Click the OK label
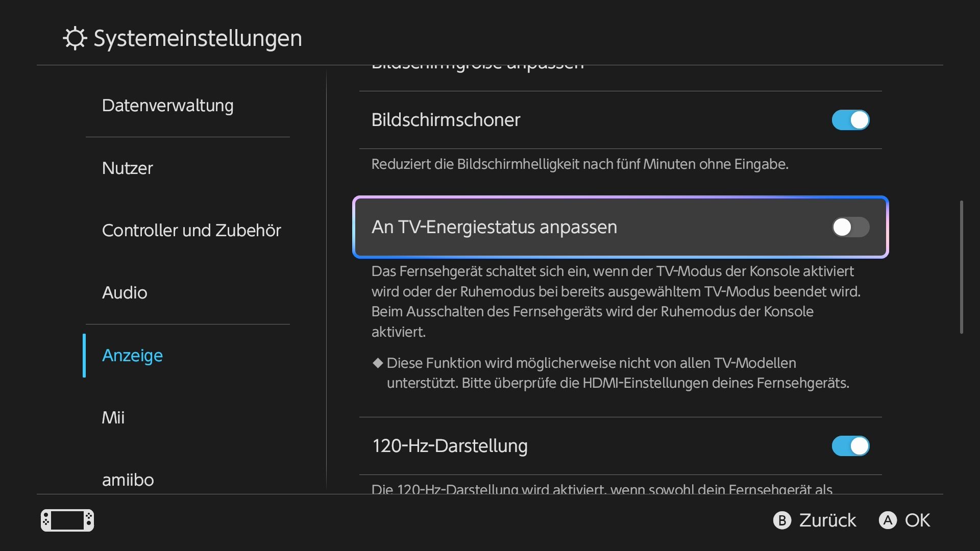980x551 pixels. pos(917,520)
